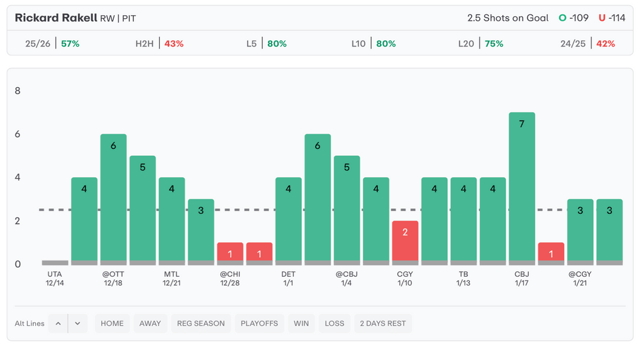Select the Under -114 odds
Image resolution: width=644 pixels, height=349 pixels.
pyautogui.click(x=612, y=18)
